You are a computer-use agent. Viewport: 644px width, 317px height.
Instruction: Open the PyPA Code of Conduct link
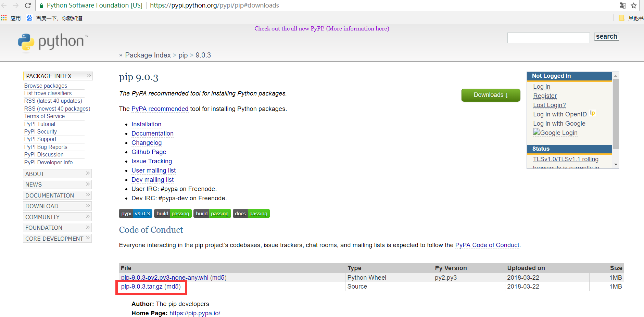click(487, 245)
